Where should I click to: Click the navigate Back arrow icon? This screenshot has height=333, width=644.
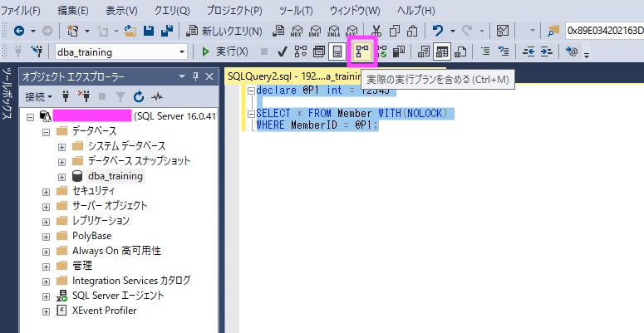(x=19, y=31)
